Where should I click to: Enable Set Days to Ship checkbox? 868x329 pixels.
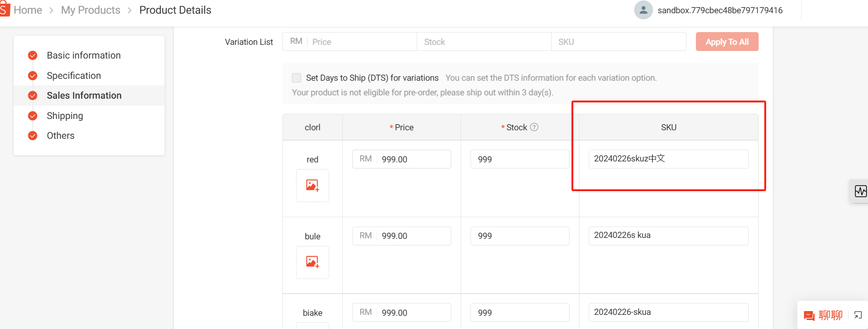pos(297,78)
